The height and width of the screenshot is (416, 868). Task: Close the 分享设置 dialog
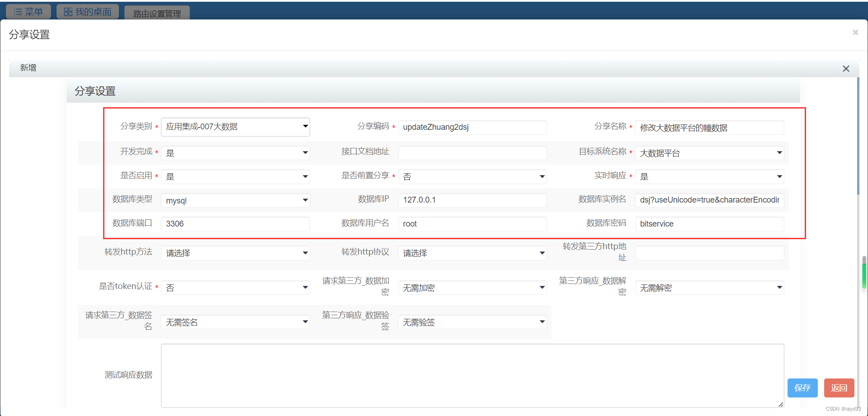coord(855,33)
